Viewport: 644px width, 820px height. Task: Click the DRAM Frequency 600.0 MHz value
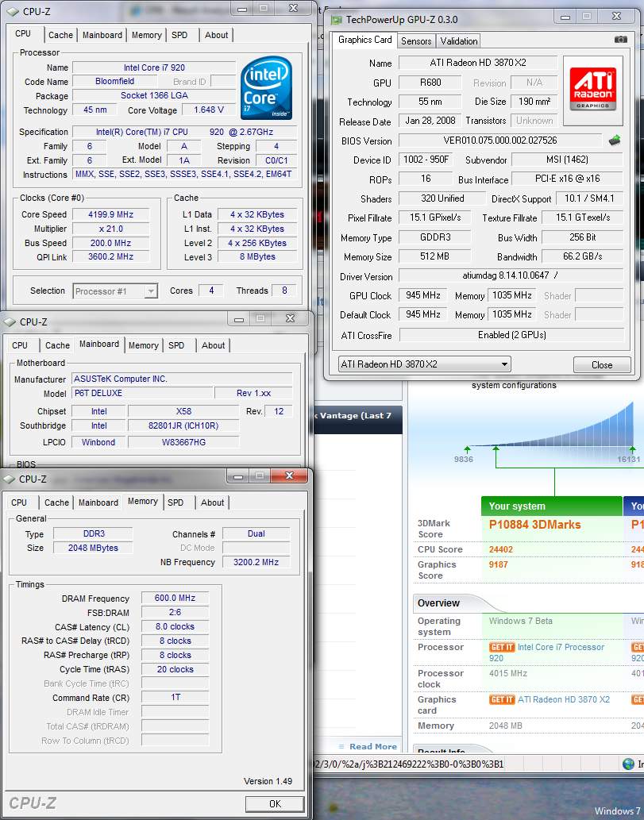(175, 599)
